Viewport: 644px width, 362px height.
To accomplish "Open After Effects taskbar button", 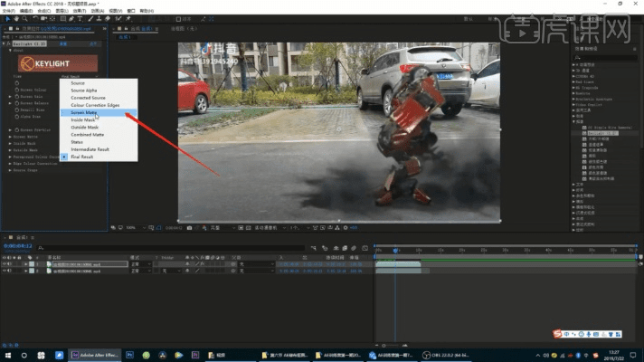I will (x=94, y=356).
